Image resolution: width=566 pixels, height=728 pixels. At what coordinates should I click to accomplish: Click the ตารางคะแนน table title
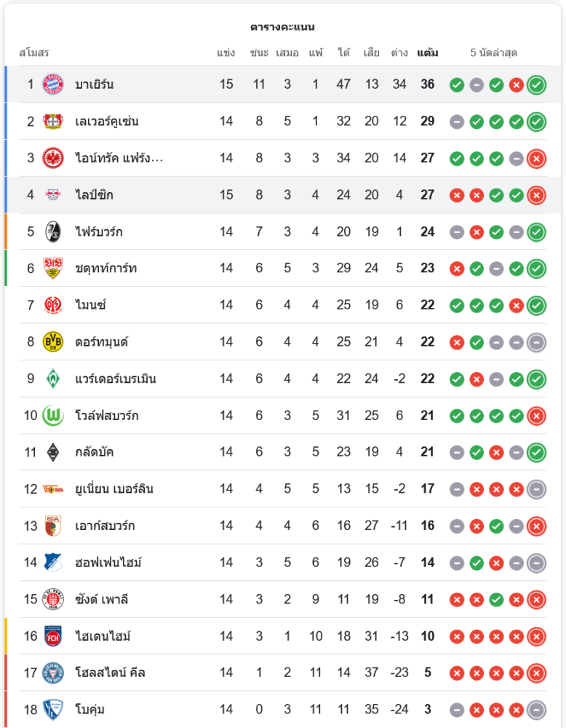(282, 27)
